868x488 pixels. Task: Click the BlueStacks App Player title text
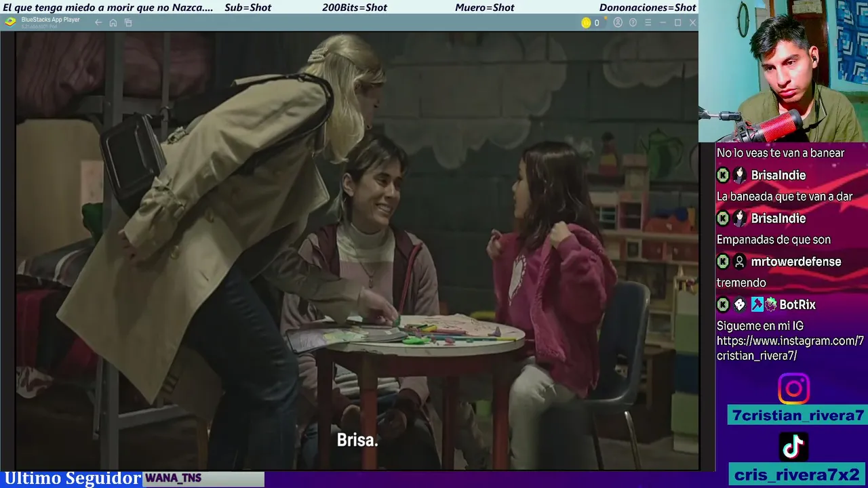(50, 20)
